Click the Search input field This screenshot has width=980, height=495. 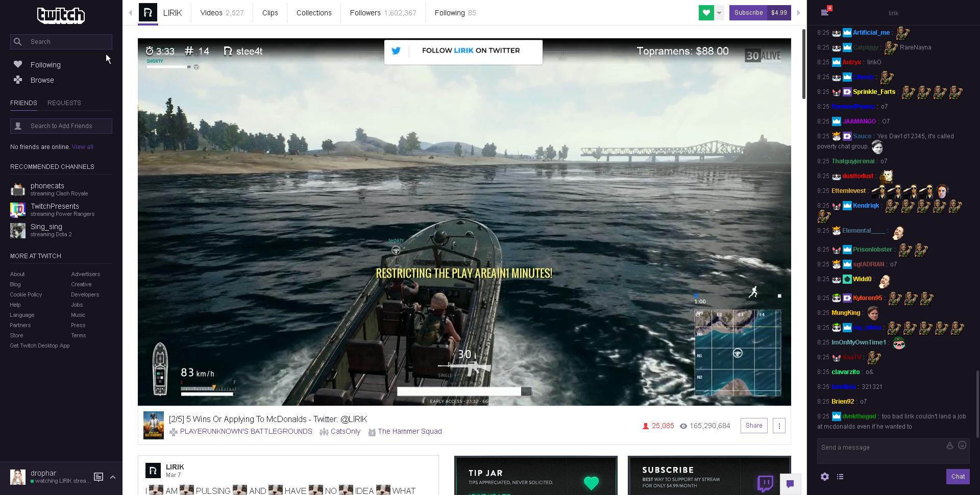point(61,42)
